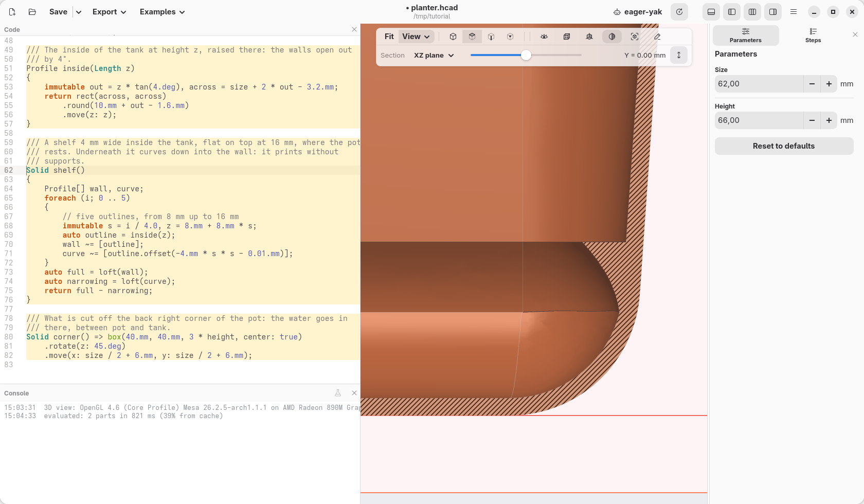Open the Examples dropdown menu
The image size is (864, 504).
pos(162,12)
